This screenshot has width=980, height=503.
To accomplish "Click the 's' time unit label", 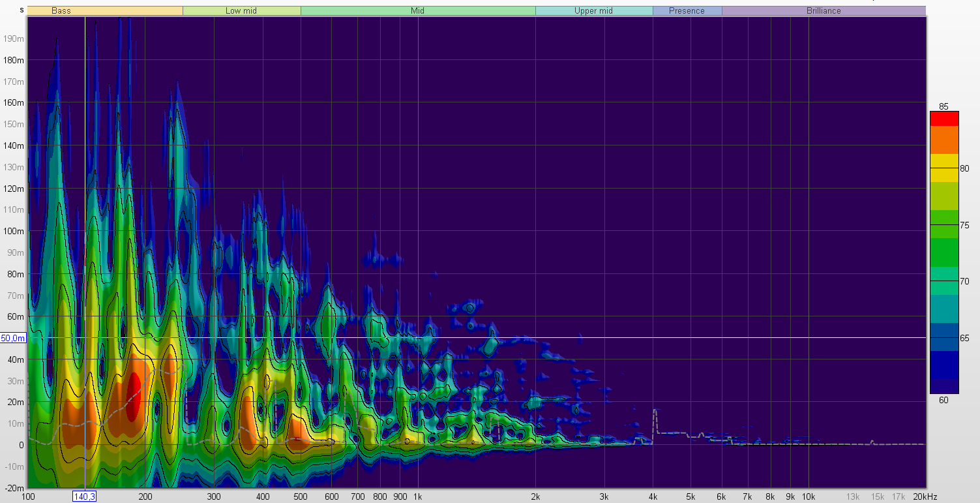I will pos(22,10).
